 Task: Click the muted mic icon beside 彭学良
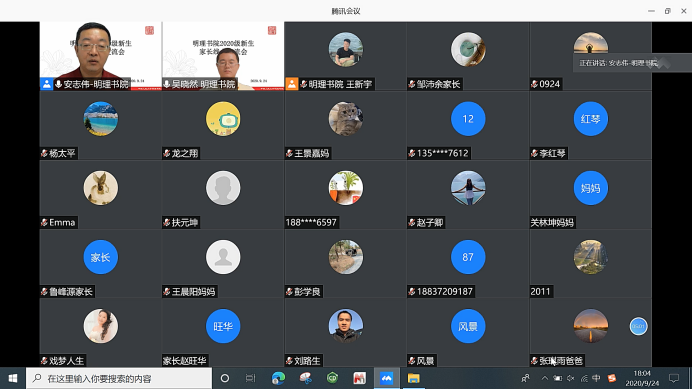[x=289, y=292]
